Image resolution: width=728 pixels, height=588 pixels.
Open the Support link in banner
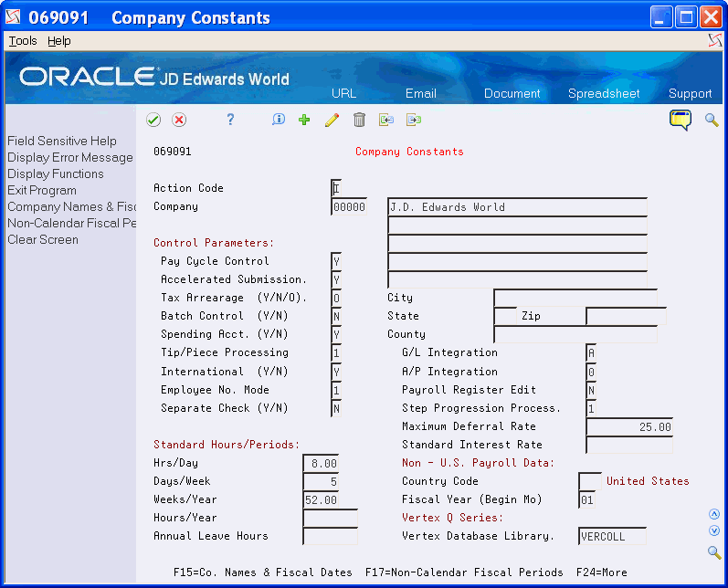(x=690, y=93)
